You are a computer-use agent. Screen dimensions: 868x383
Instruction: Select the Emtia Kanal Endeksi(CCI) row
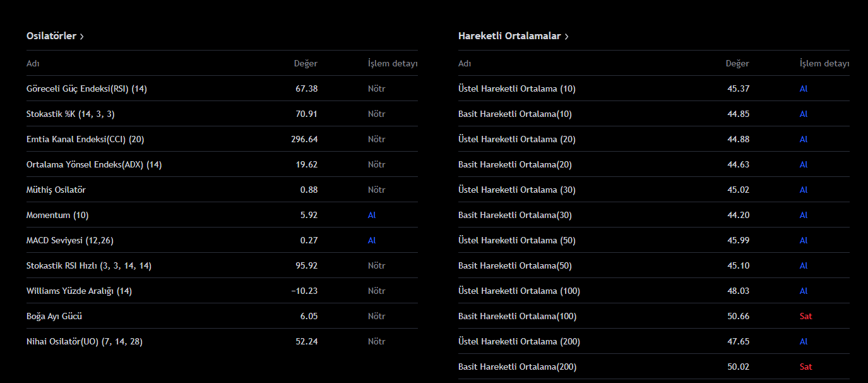click(x=84, y=139)
